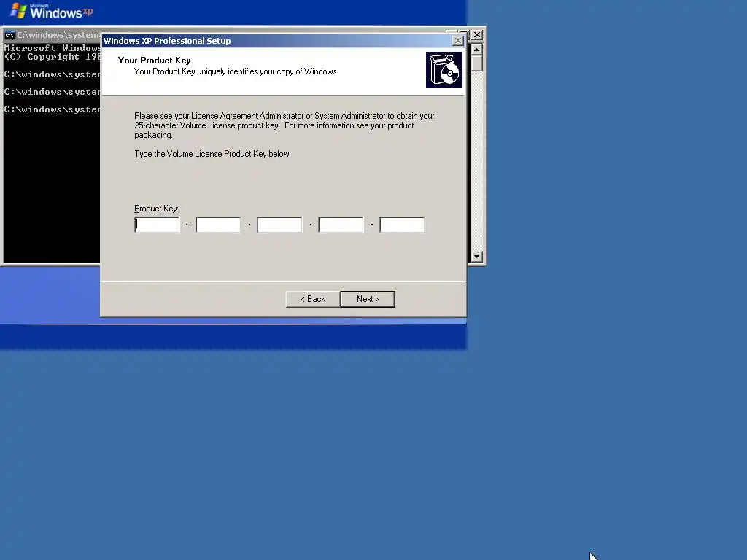Focus the first Product Key field
Viewport: 747px width, 560px height.
(158, 225)
